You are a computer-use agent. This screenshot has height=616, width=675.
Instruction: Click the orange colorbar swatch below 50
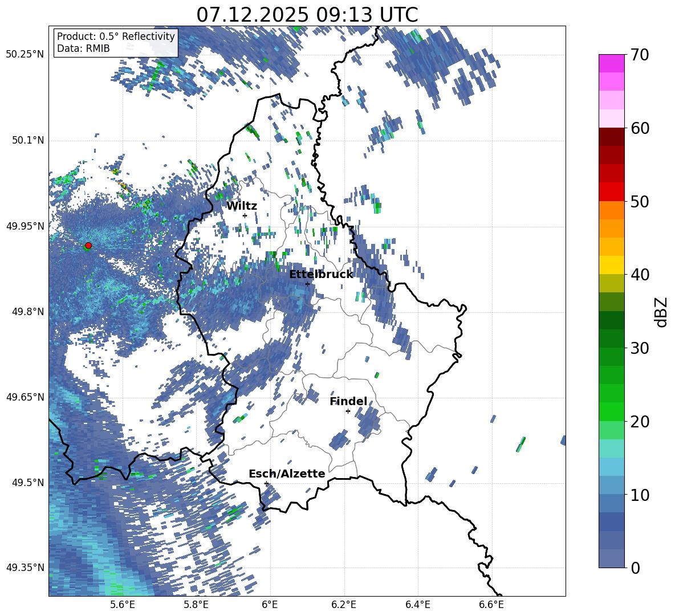pyautogui.click(x=611, y=210)
